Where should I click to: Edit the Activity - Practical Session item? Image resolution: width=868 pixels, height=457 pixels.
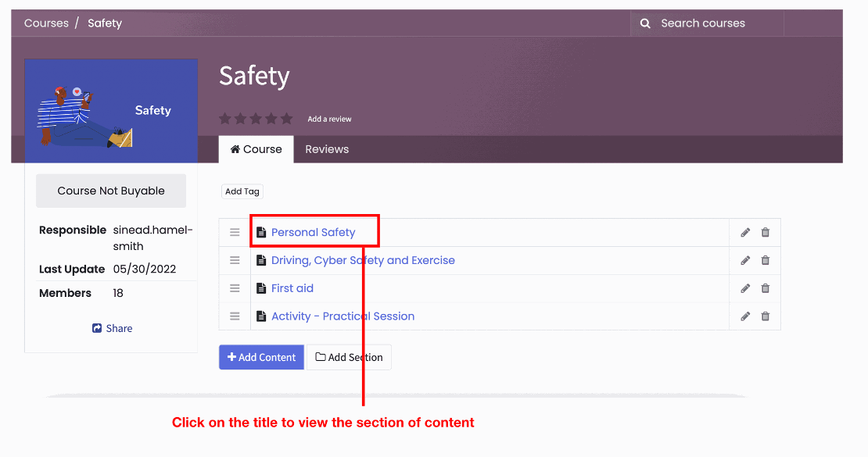coord(745,316)
